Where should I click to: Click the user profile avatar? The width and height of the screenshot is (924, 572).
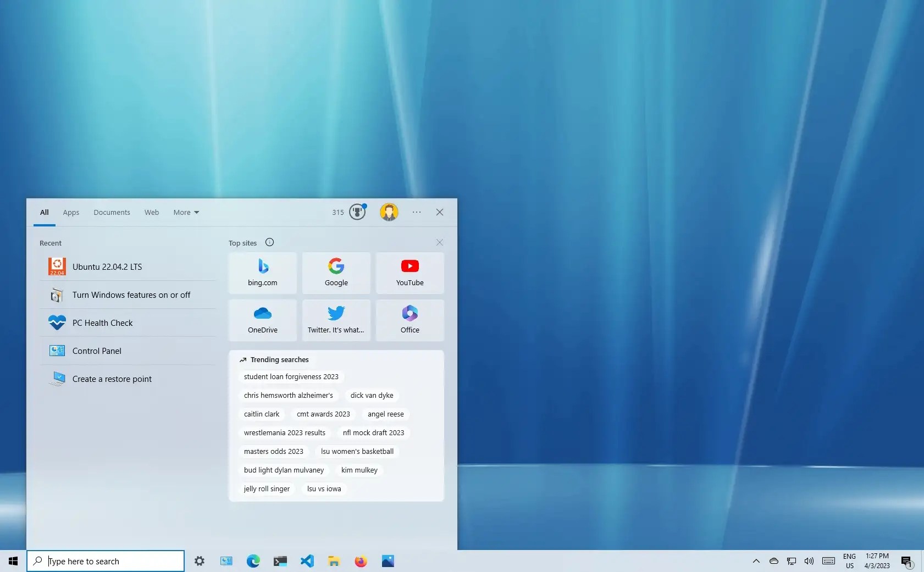(389, 212)
